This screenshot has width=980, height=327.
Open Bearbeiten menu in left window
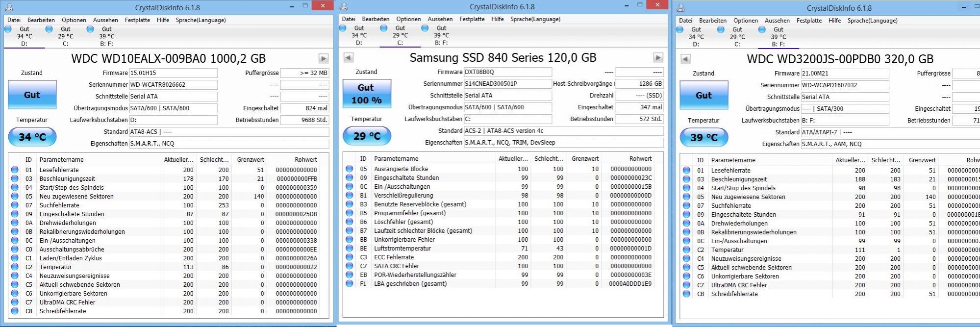tap(41, 20)
